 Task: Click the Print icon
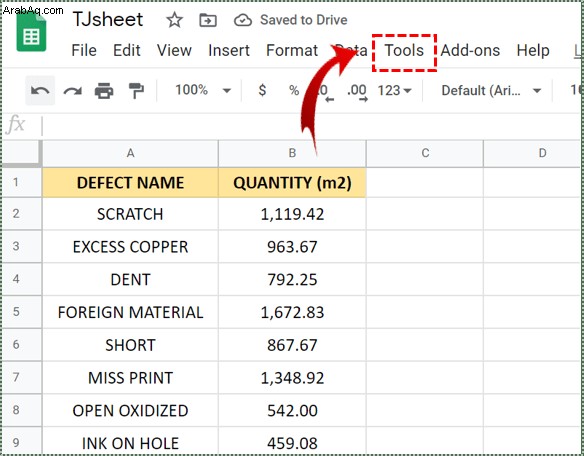point(104,91)
